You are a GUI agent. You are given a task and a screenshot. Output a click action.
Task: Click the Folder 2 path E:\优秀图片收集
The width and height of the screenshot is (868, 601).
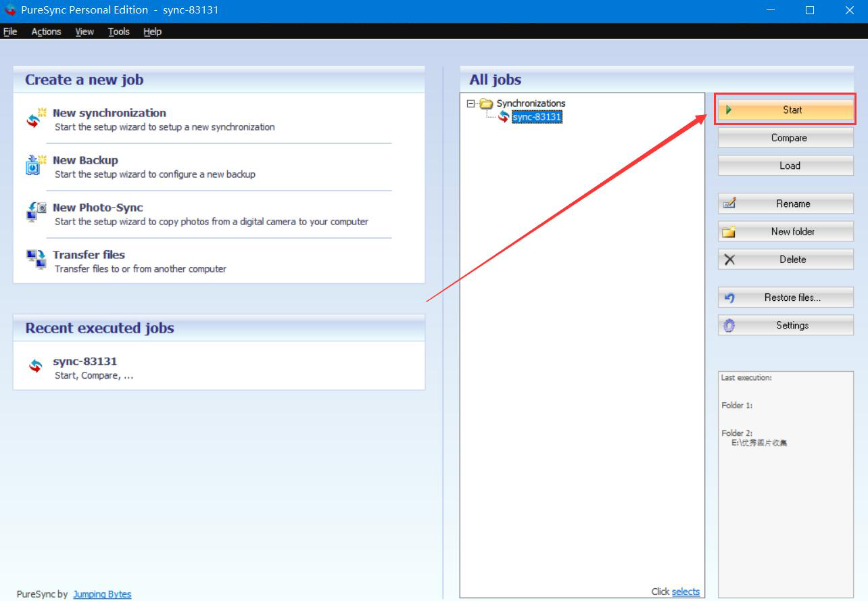[x=759, y=443]
